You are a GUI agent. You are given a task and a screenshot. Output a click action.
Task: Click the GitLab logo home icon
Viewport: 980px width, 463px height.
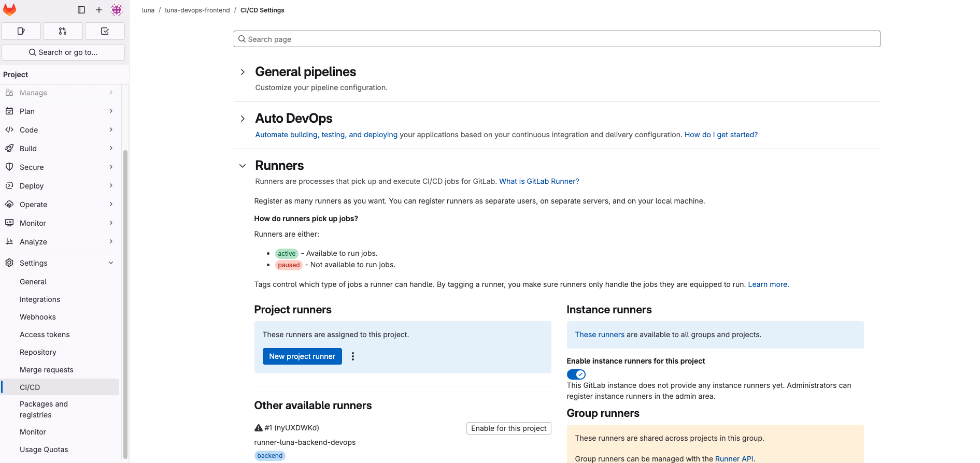(x=10, y=10)
